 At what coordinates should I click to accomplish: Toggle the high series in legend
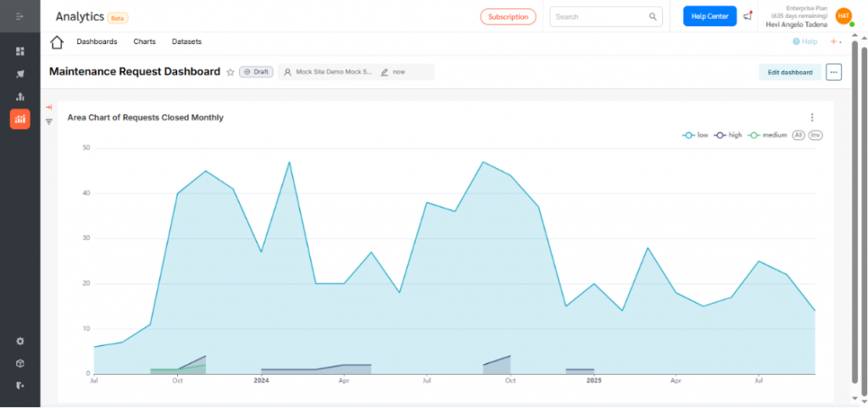728,135
